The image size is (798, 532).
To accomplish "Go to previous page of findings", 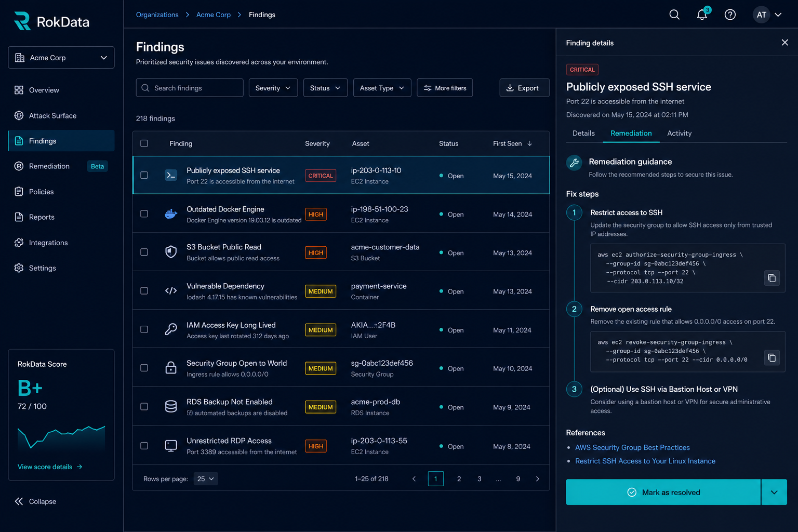I will 414,479.
